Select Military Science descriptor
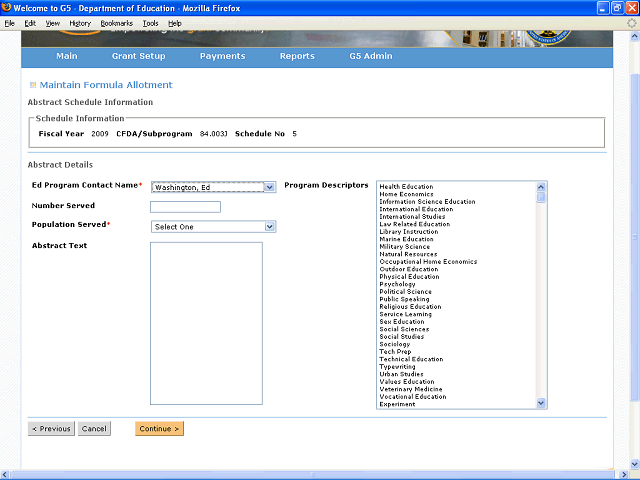The width and height of the screenshot is (640, 480). [404, 247]
